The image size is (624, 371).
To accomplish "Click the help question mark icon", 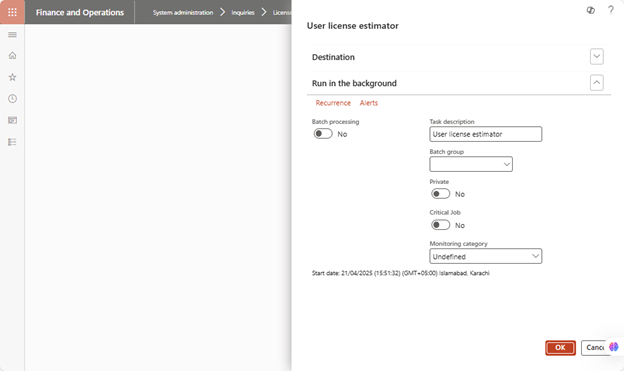I will [x=610, y=10].
